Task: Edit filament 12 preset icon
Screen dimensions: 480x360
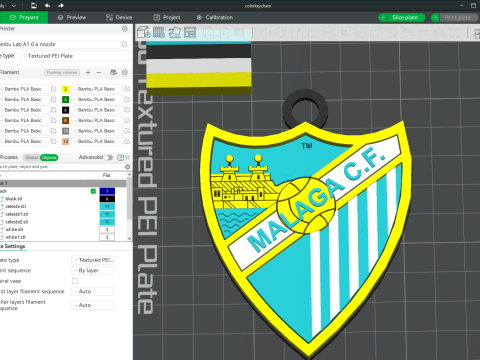Action: (x=127, y=141)
